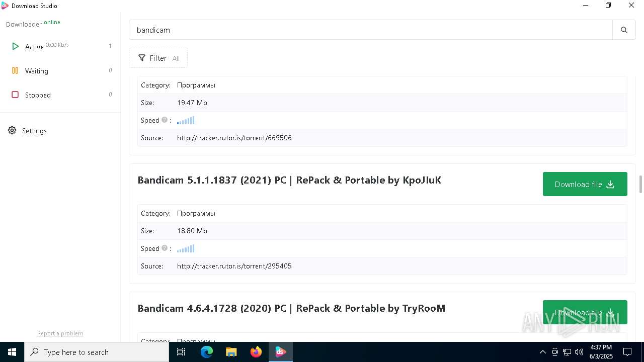The image size is (644, 362).
Task: Open the Waiting downloads list
Action: (x=60, y=71)
